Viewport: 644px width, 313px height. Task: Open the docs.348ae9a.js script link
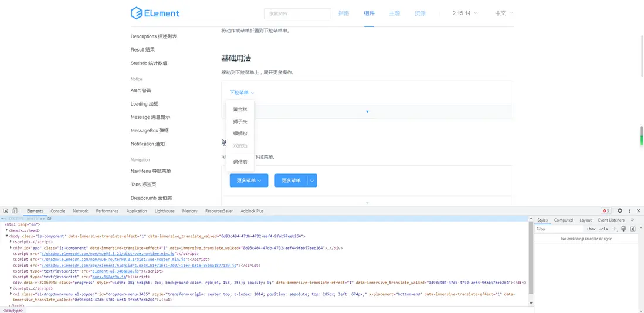click(109, 277)
